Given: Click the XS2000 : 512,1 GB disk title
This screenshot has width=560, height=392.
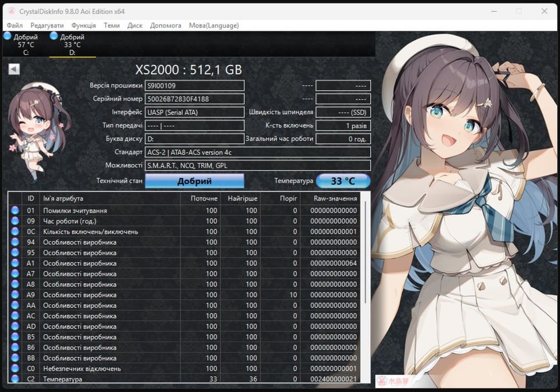Looking at the screenshot, I should point(189,69).
